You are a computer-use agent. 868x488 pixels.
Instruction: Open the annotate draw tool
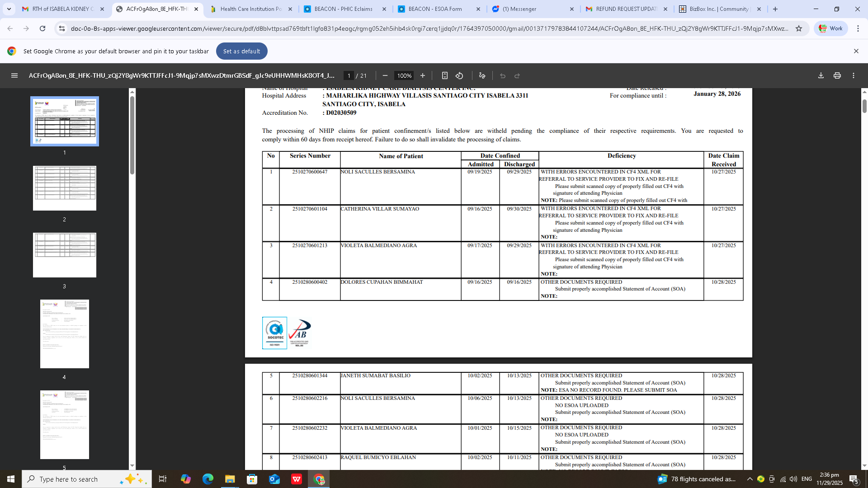482,75
